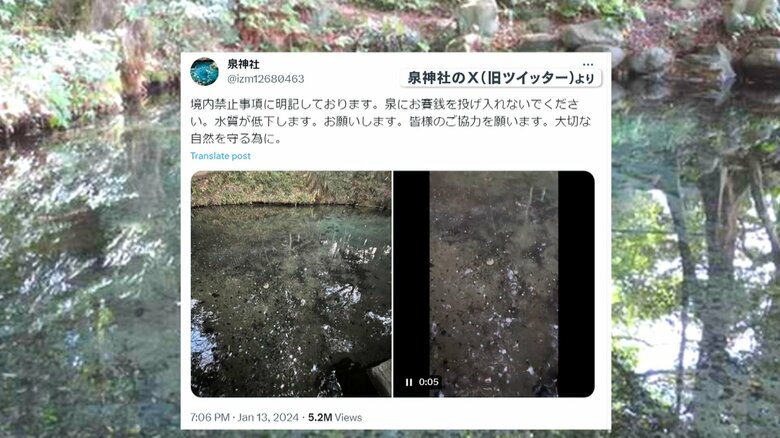Viewport: 780px width, 438px height.
Task: Click the large coin in the video frame
Action: [x=490, y=261]
